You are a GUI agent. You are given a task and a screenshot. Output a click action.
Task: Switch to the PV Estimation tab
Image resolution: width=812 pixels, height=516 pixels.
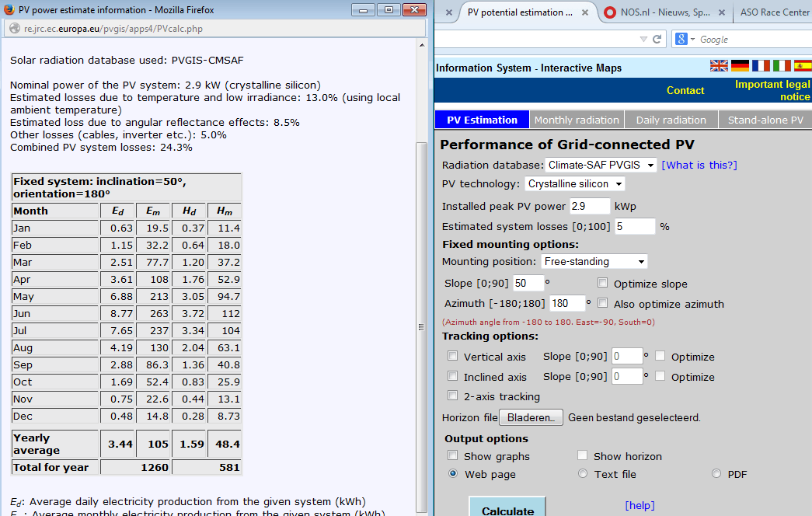(482, 120)
